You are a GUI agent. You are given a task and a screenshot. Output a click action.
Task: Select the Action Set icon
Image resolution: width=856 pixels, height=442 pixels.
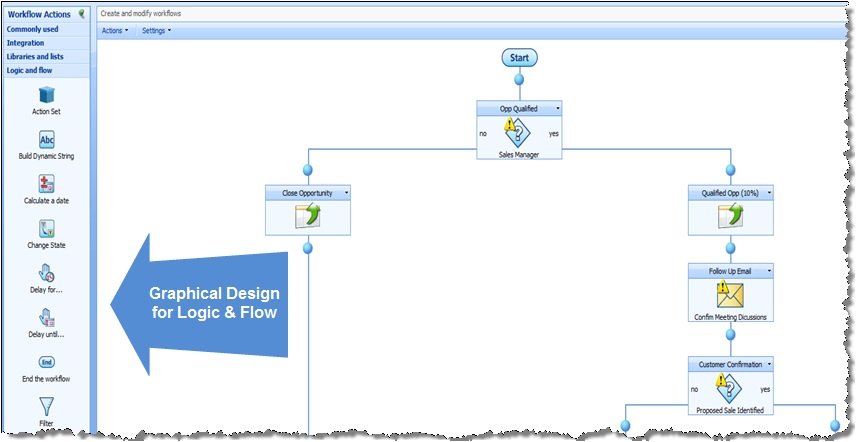[x=47, y=95]
